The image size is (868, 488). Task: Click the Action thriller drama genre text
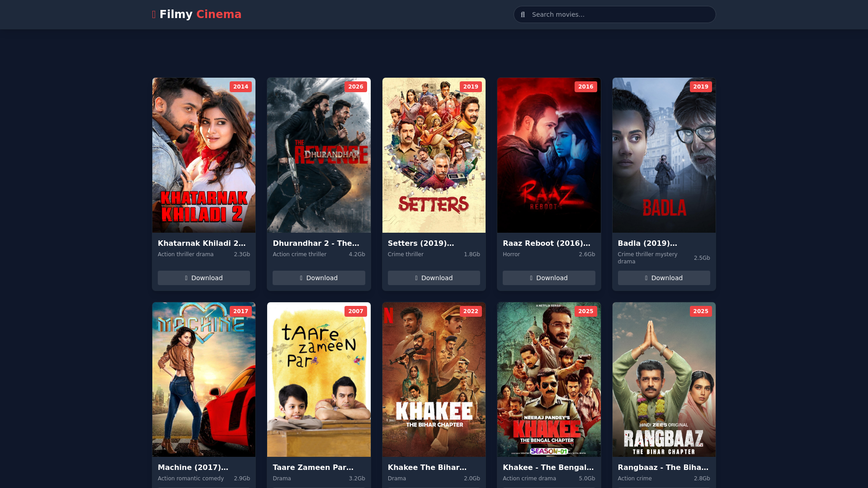tap(186, 254)
